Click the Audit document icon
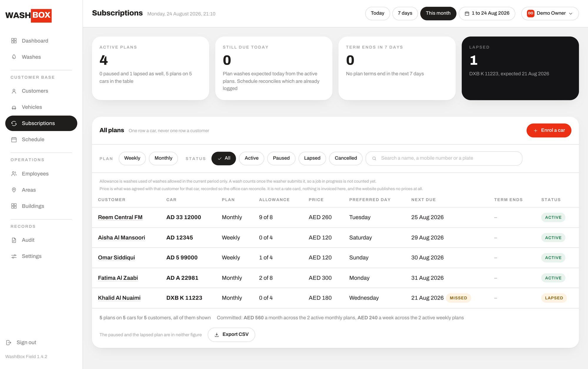This screenshot has width=588, height=369. point(14,240)
